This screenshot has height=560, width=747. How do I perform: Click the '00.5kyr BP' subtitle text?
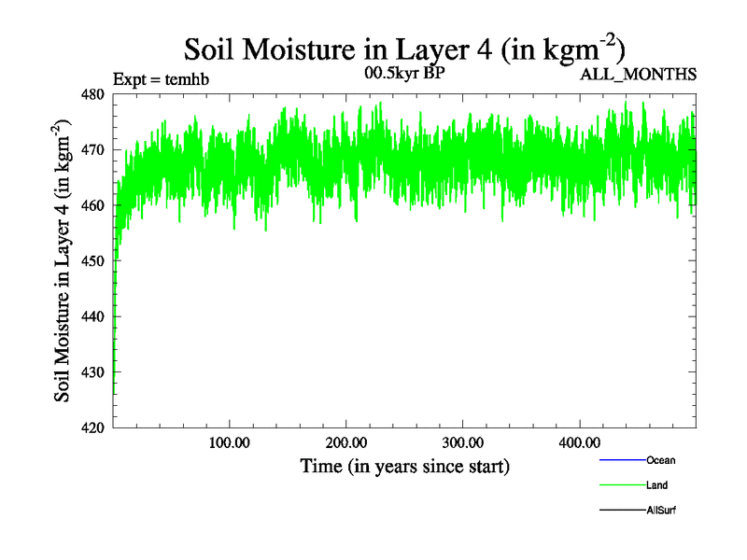(403, 74)
